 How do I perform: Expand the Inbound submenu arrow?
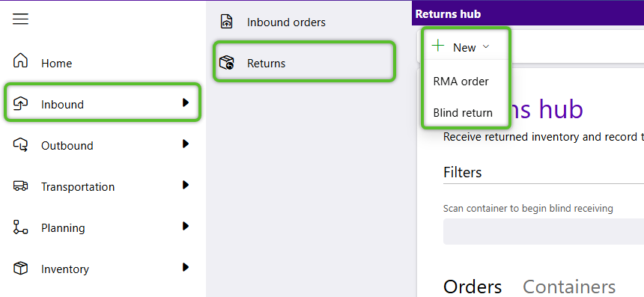click(186, 102)
